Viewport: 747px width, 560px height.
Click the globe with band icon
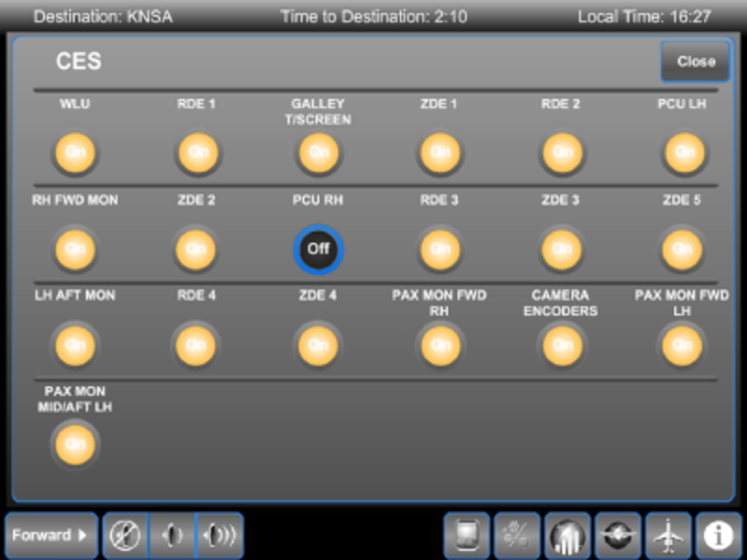617,536
